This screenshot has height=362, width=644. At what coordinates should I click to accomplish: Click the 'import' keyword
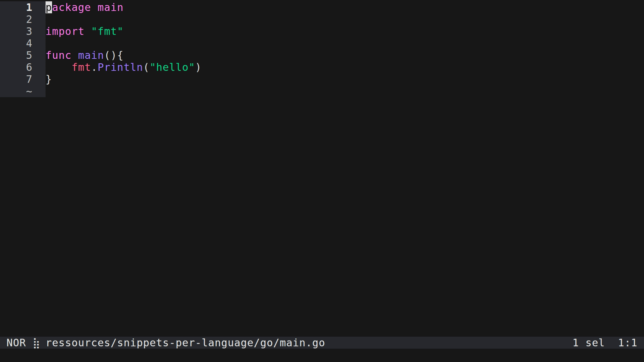(65, 32)
